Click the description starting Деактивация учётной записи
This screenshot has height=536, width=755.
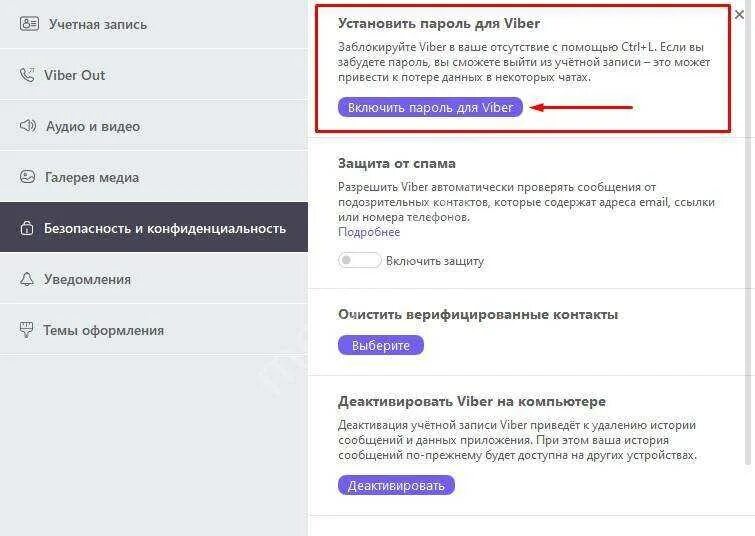(517, 440)
